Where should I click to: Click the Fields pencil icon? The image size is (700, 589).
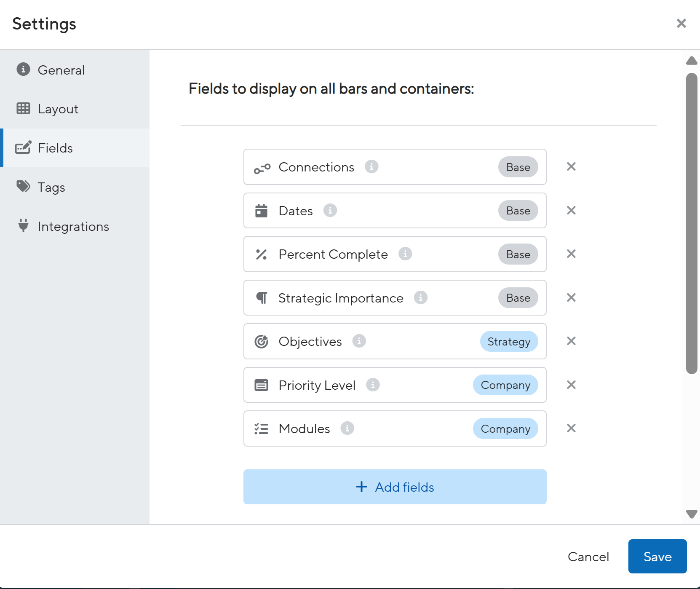pyautogui.click(x=23, y=148)
